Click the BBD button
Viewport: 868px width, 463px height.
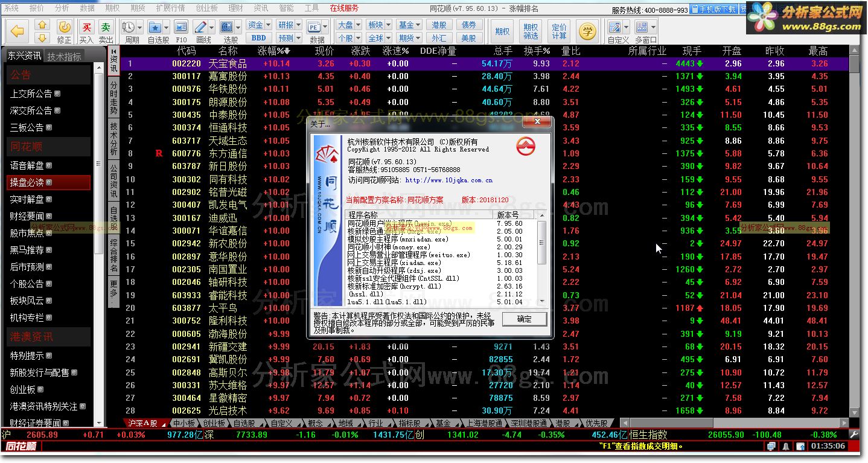(259, 37)
